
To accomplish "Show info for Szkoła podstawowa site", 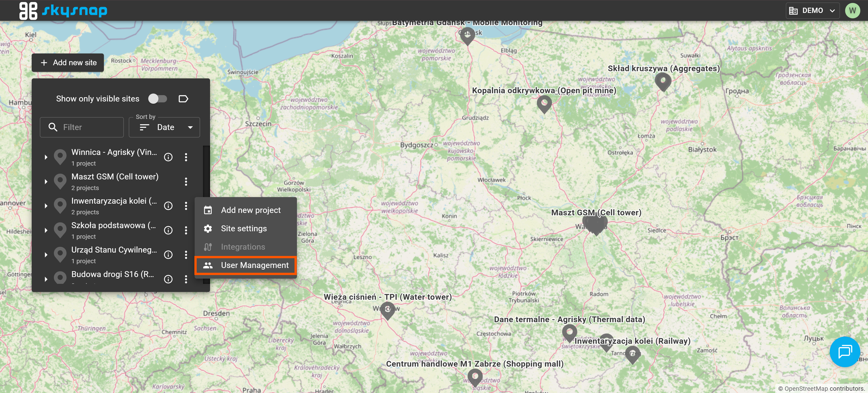I will click(168, 230).
